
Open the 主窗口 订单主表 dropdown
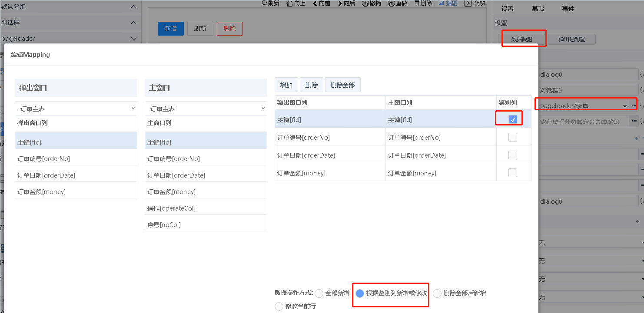pyautogui.click(x=206, y=109)
